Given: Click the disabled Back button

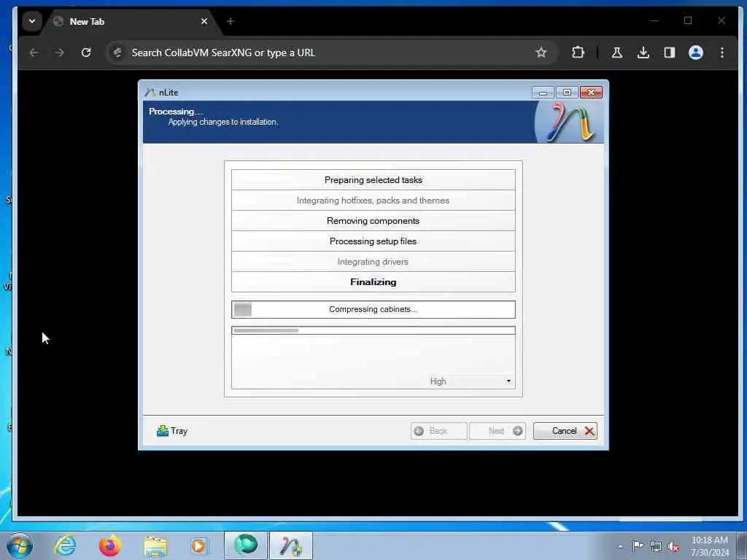Looking at the screenshot, I should pos(438,431).
